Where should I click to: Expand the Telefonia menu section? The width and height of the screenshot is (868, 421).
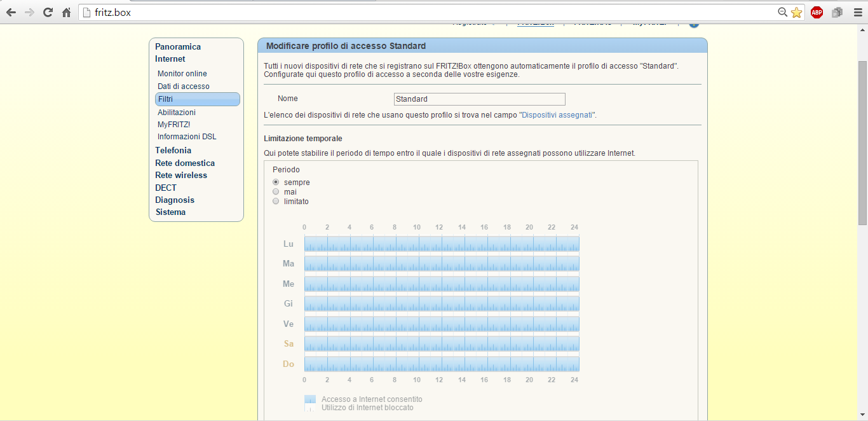click(173, 150)
